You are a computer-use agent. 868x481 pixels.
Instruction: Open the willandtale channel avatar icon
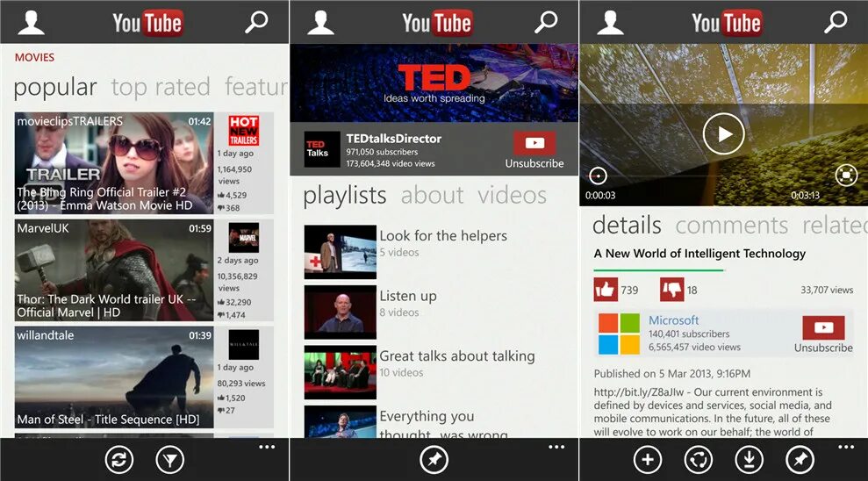click(x=244, y=344)
